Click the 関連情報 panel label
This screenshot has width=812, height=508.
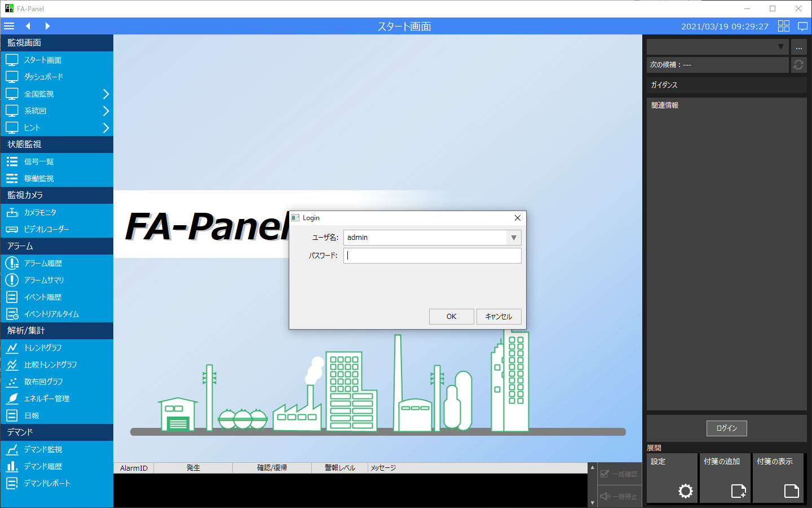[x=665, y=106]
